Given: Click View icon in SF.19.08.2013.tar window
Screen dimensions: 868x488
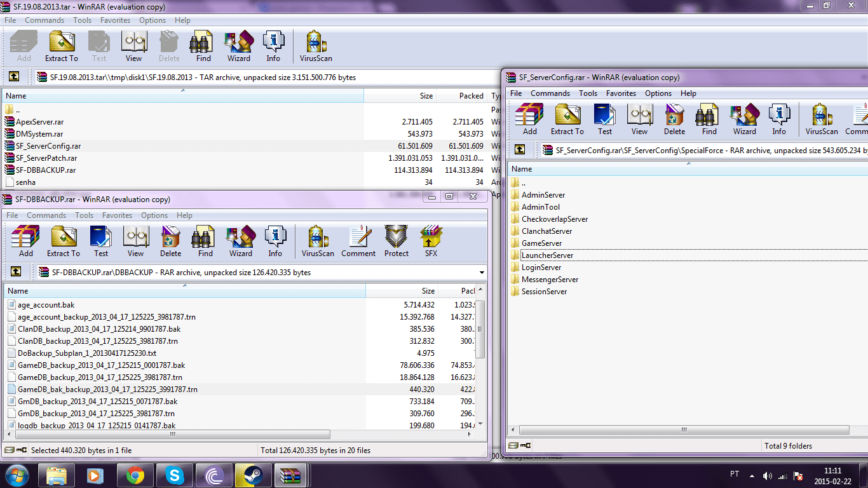Looking at the screenshot, I should (133, 46).
